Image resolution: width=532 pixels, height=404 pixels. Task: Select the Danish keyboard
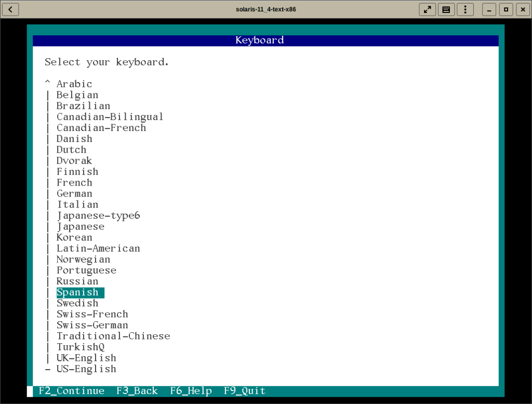coord(74,138)
